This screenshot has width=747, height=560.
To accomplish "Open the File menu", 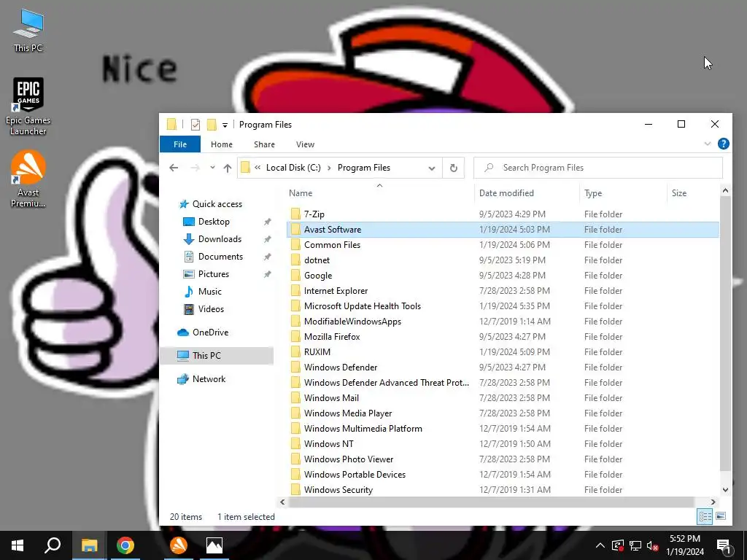I will pos(180,144).
